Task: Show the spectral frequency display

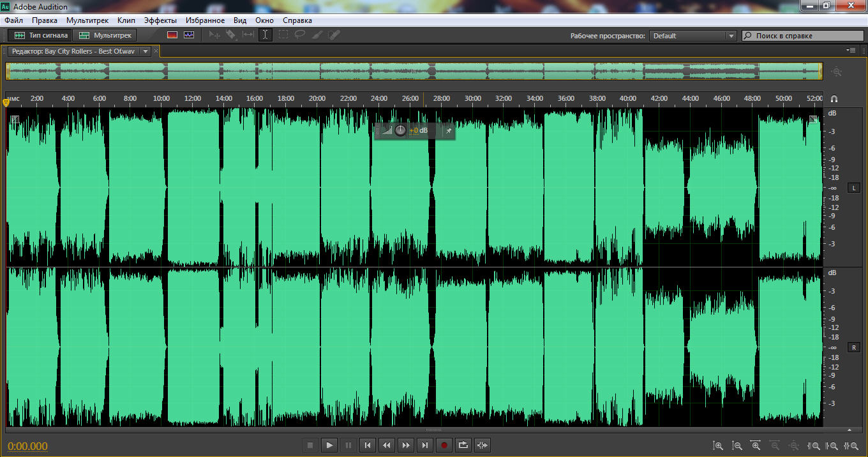Action: click(x=172, y=35)
